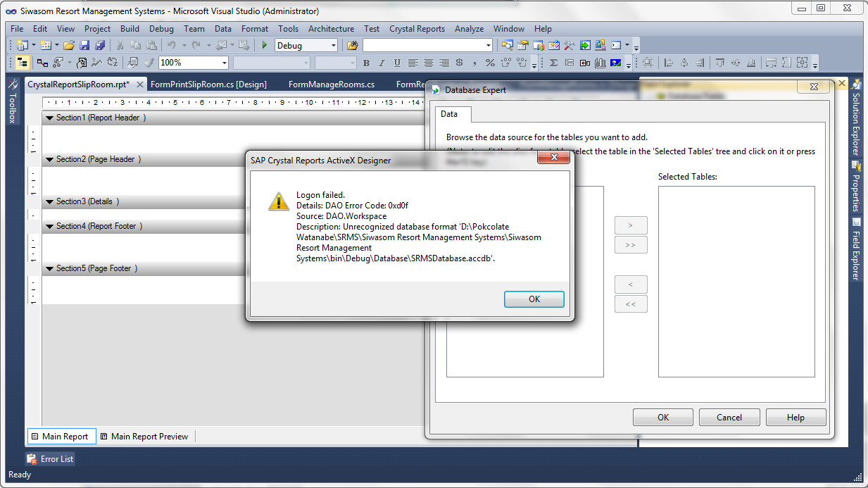The height and width of the screenshot is (488, 868).
Task: Collapse Section4 (Report Footer)
Action: (x=49, y=226)
